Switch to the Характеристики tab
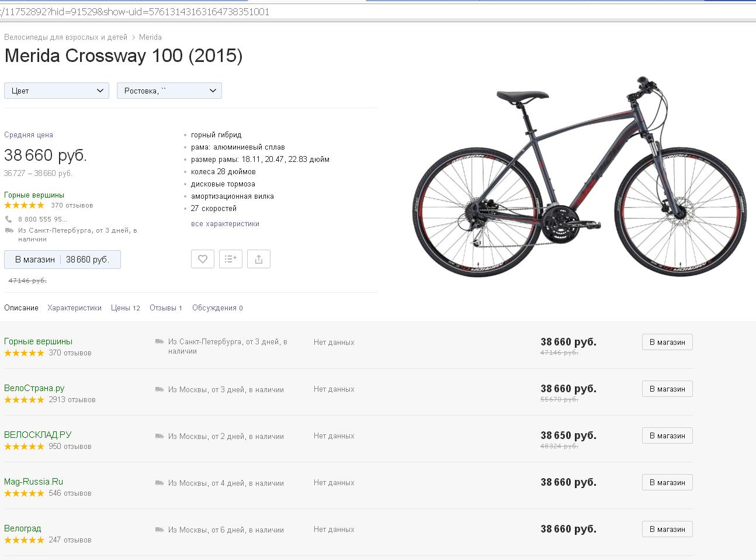The width and height of the screenshot is (756, 560). (75, 308)
